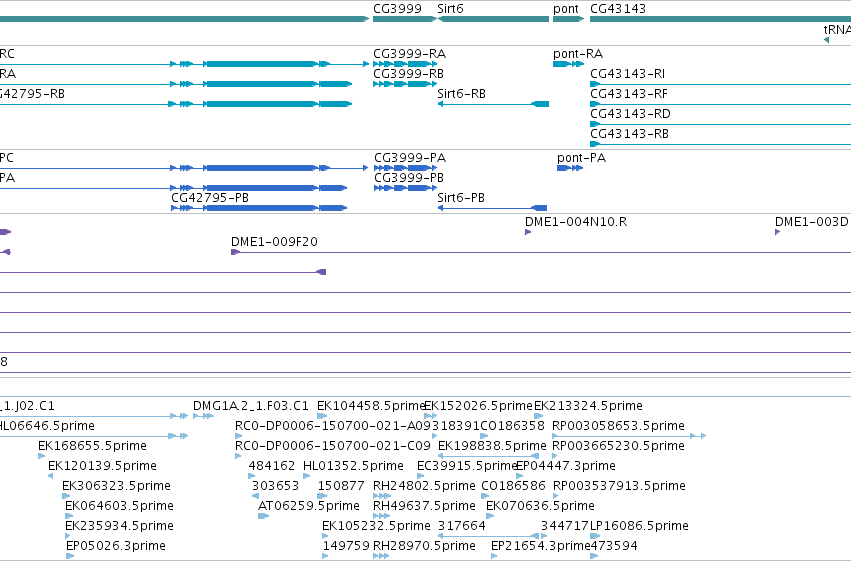Open the CG3999-RB transcript
The image size is (851, 561).
point(408,74)
